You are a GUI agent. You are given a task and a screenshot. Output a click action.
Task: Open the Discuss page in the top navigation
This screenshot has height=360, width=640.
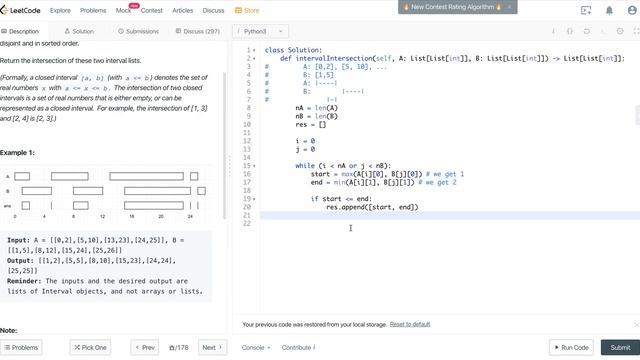pos(213,11)
